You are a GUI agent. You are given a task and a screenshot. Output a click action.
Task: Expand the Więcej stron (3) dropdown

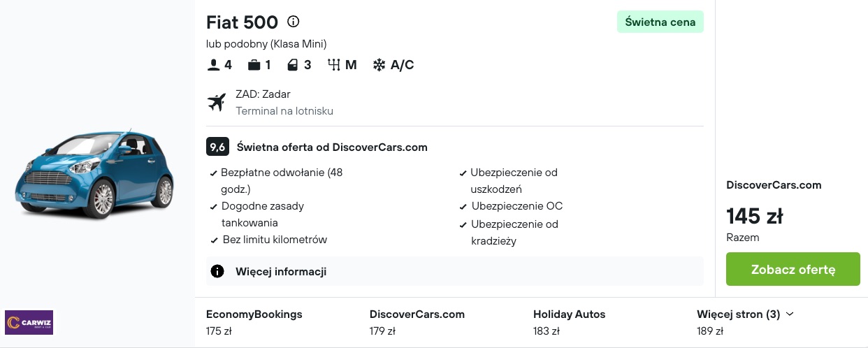745,314
